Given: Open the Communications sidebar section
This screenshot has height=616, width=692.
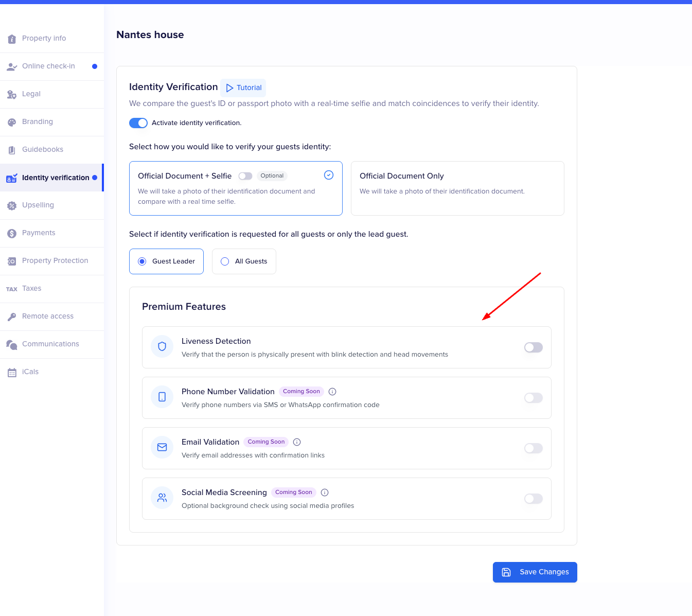Looking at the screenshot, I should click(50, 344).
